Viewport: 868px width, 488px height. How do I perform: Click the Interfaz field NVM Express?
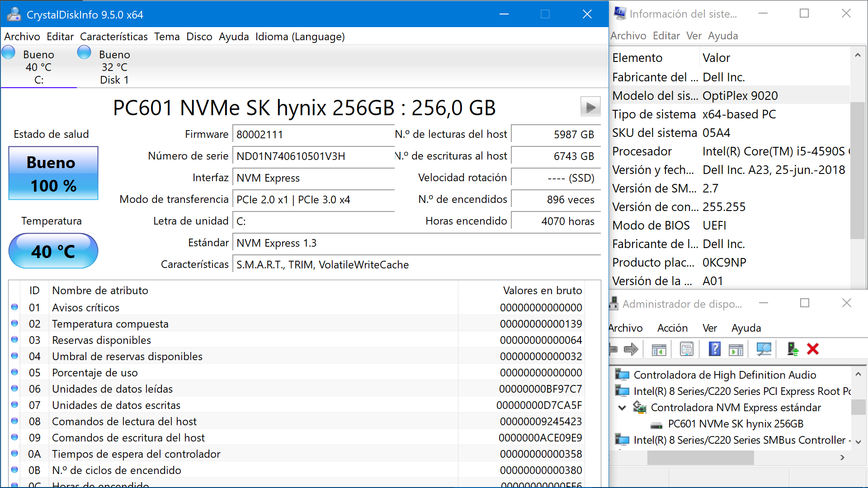tap(313, 178)
